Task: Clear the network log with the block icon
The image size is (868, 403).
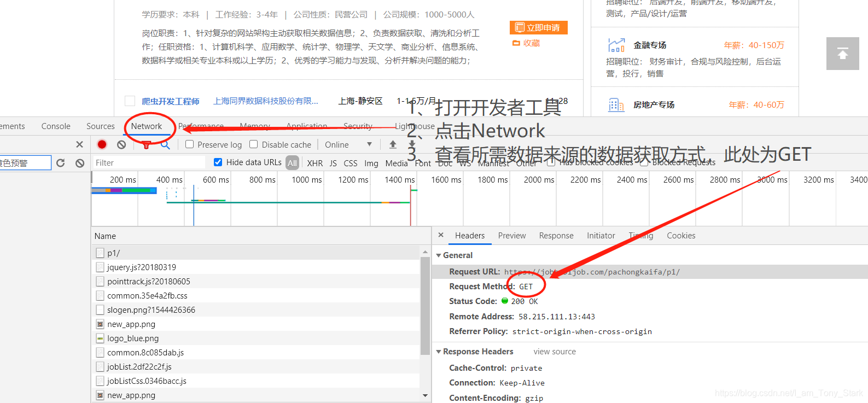Action: (x=121, y=144)
